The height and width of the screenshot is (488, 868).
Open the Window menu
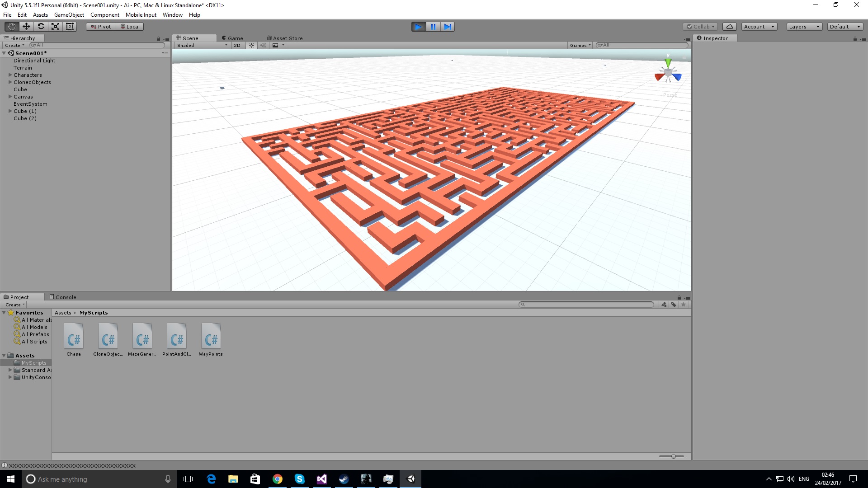click(173, 15)
